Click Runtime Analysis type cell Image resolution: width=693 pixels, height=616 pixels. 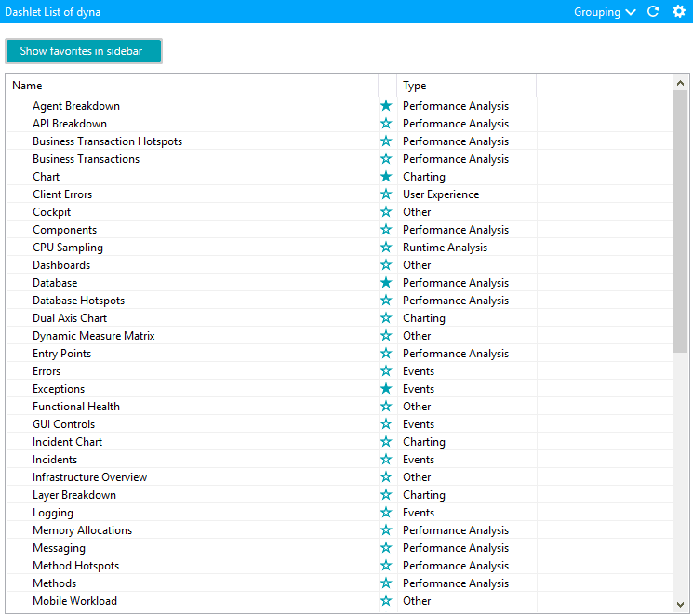point(445,248)
